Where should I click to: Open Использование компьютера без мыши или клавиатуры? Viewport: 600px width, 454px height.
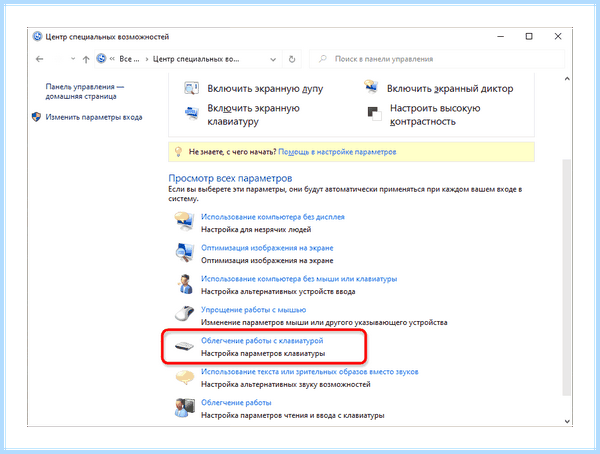(299, 279)
